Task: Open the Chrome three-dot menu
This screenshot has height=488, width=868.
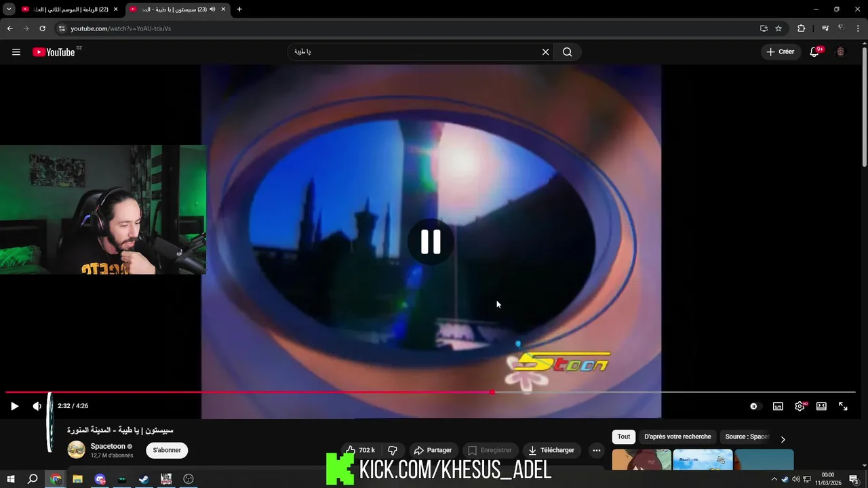Action: pos(858,28)
